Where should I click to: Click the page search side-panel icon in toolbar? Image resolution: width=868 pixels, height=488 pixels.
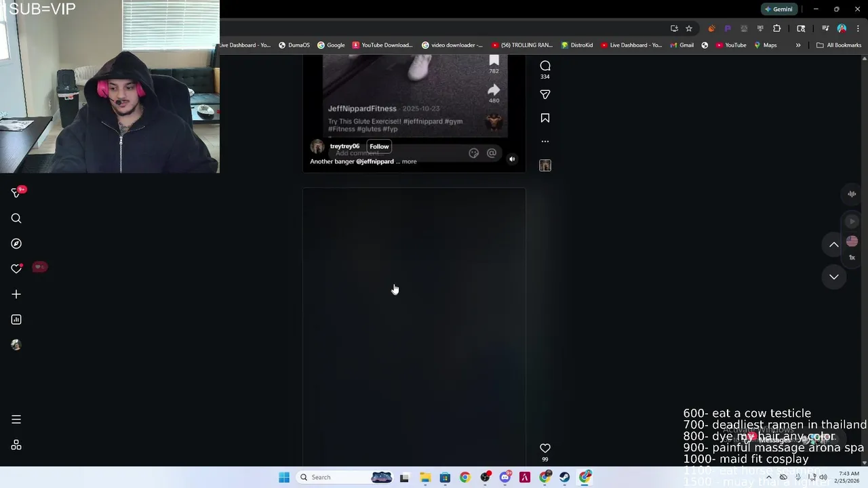[801, 28]
